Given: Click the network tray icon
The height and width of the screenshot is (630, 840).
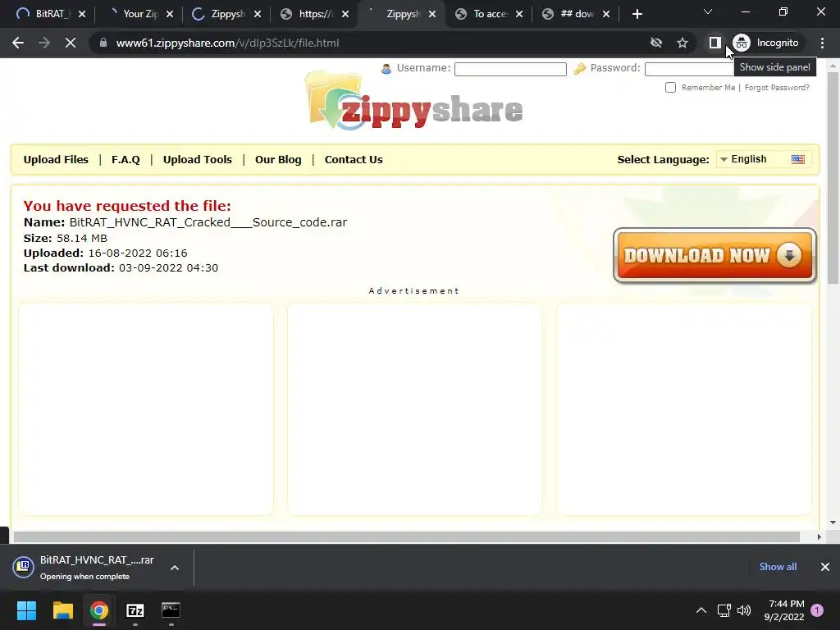Looking at the screenshot, I should pyautogui.click(x=724, y=610).
